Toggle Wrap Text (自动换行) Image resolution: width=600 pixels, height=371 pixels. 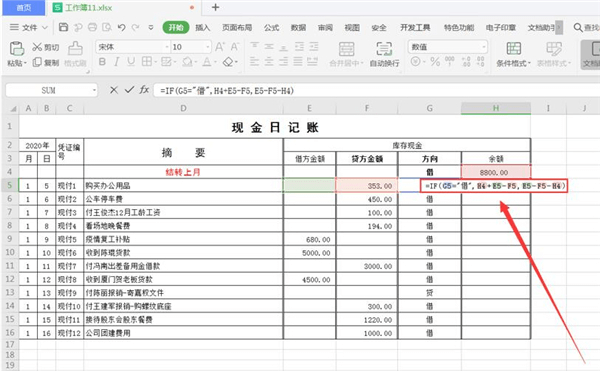[x=384, y=54]
